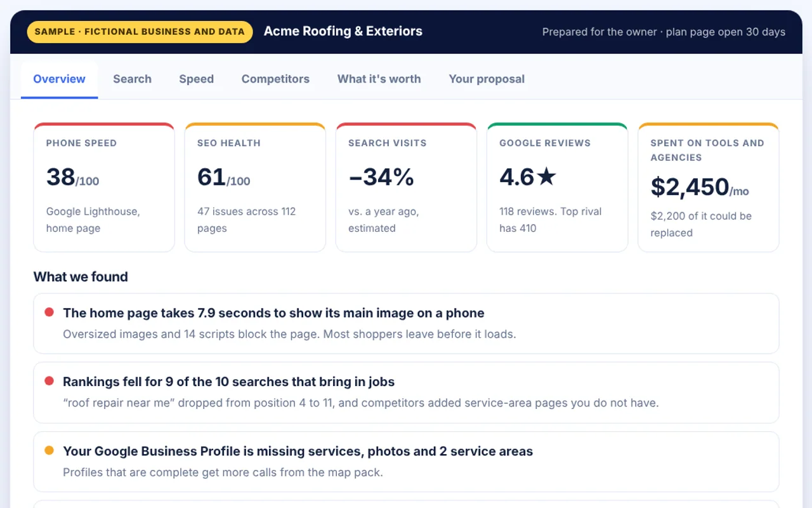This screenshot has width=812, height=508.
Task: Click the GOOGLE REVIEWS card label
Action: [x=545, y=144]
